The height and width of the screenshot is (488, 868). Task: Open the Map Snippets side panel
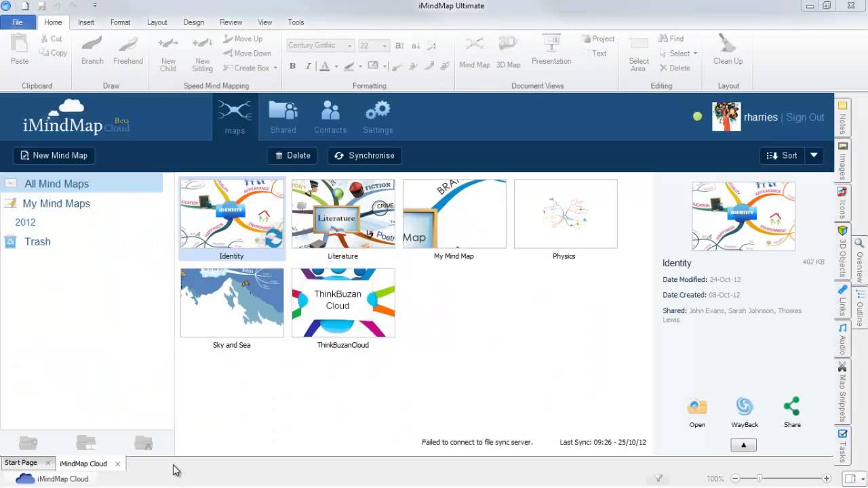tap(843, 392)
